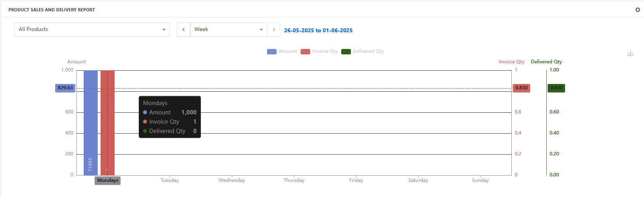
Task: Click the Wednesday axis label
Action: pos(231,180)
